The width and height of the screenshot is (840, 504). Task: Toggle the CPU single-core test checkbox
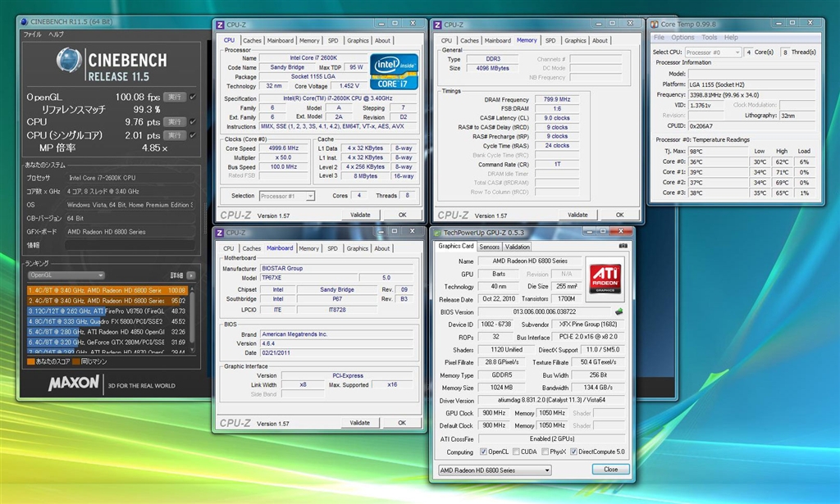coord(193,135)
